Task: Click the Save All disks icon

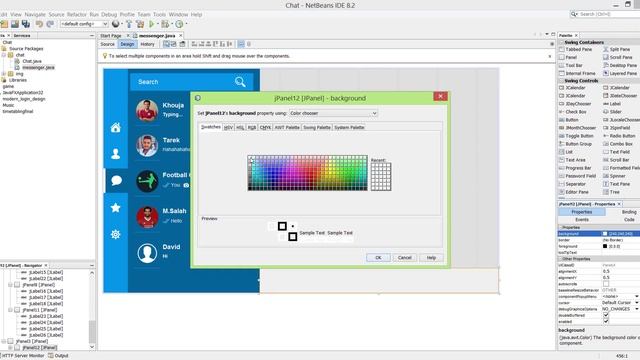Action: (x=26, y=24)
